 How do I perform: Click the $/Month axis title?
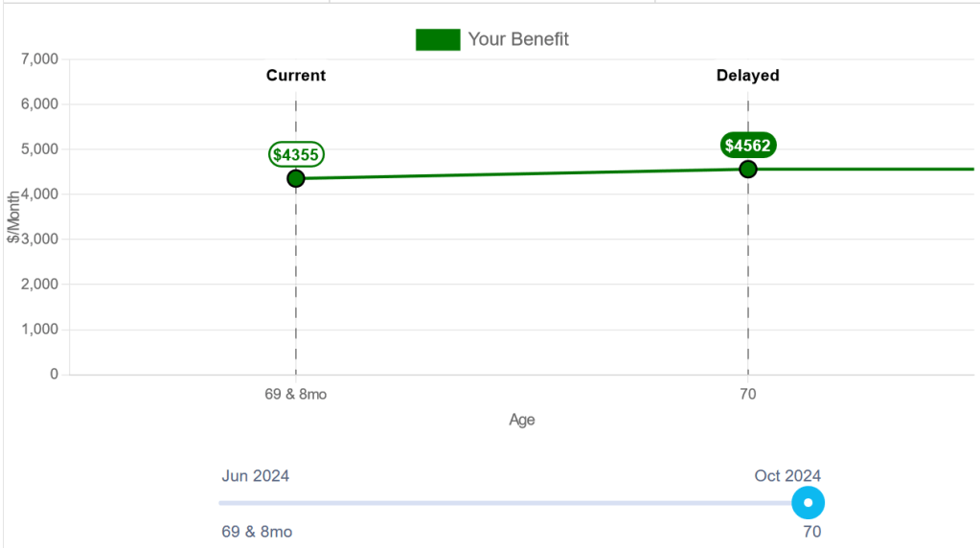(x=13, y=217)
